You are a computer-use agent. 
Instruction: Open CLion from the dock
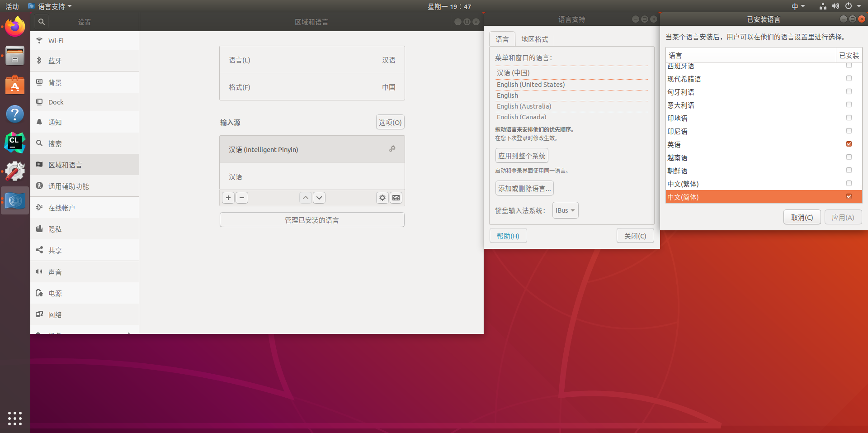pos(15,143)
